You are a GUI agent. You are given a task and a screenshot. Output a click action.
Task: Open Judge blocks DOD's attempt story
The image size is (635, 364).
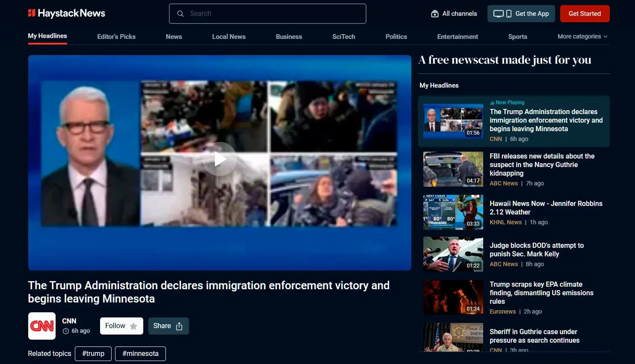pyautogui.click(x=536, y=250)
